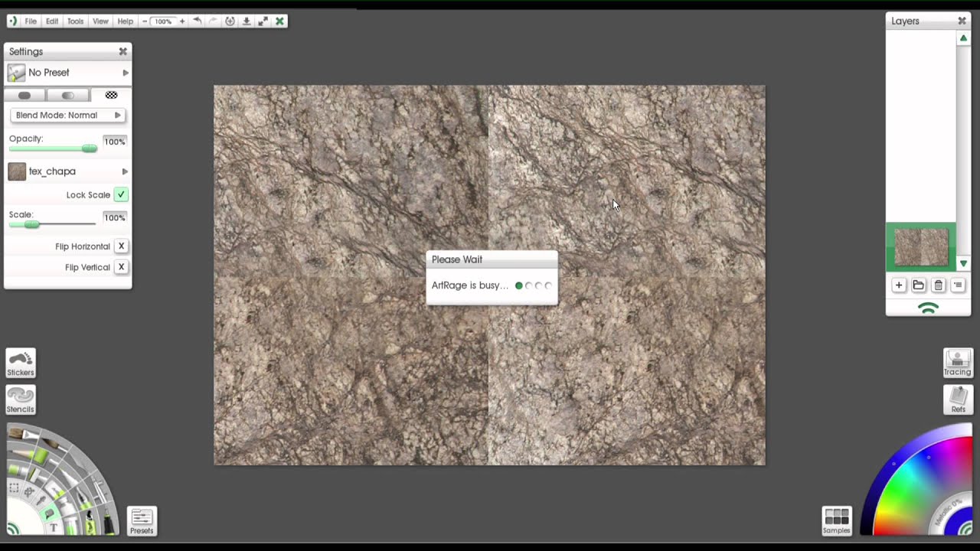The width and height of the screenshot is (980, 551).
Task: Open the Presets panel
Action: 142,521
